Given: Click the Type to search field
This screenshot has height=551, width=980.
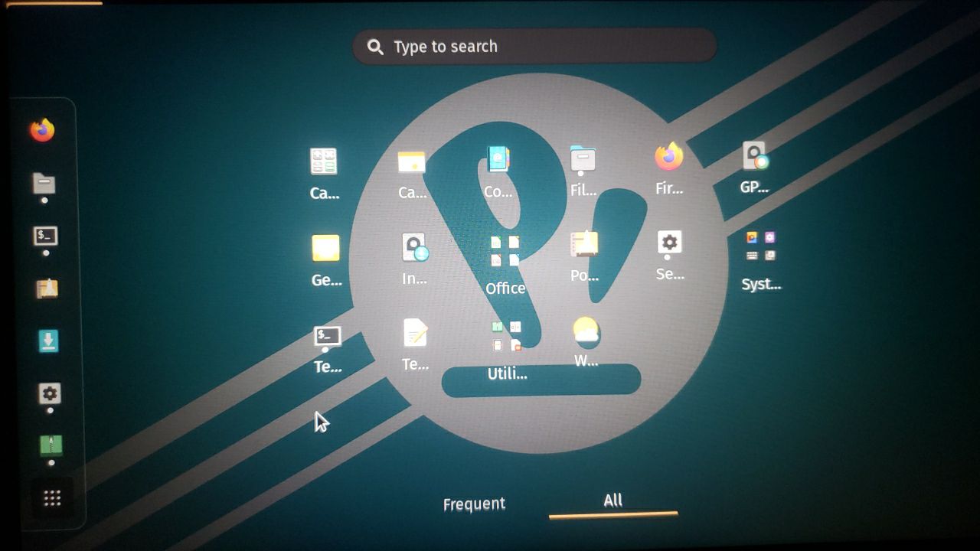Looking at the screenshot, I should 534,47.
